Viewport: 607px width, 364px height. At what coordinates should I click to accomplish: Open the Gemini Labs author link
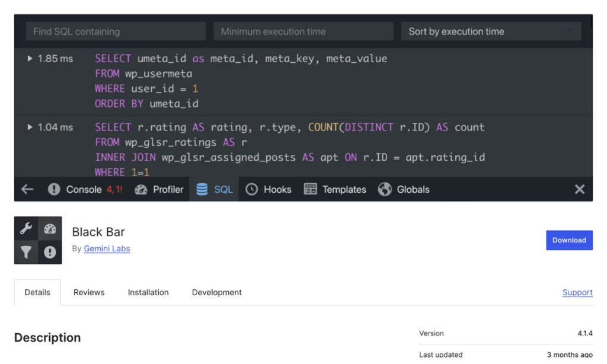coord(107,248)
